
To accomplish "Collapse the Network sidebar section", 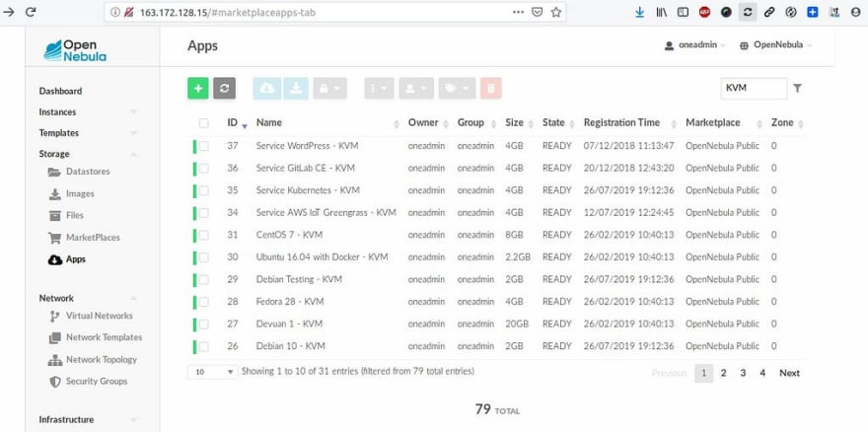I will point(88,298).
